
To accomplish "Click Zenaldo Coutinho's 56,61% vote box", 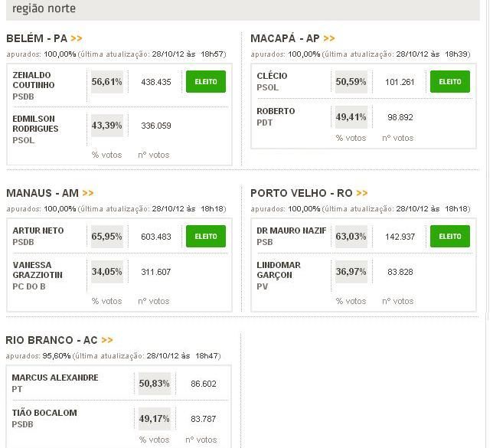I will click(107, 81).
